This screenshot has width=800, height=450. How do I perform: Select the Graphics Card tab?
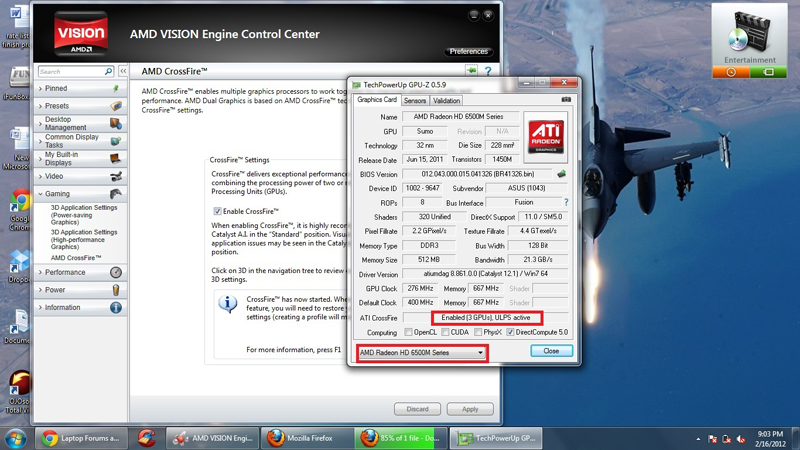377,99
